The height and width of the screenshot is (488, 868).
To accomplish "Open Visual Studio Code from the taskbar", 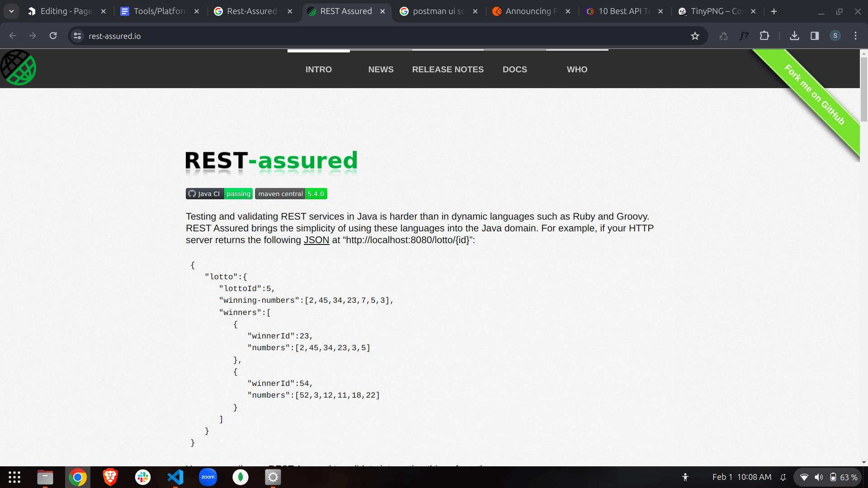I will point(175,477).
